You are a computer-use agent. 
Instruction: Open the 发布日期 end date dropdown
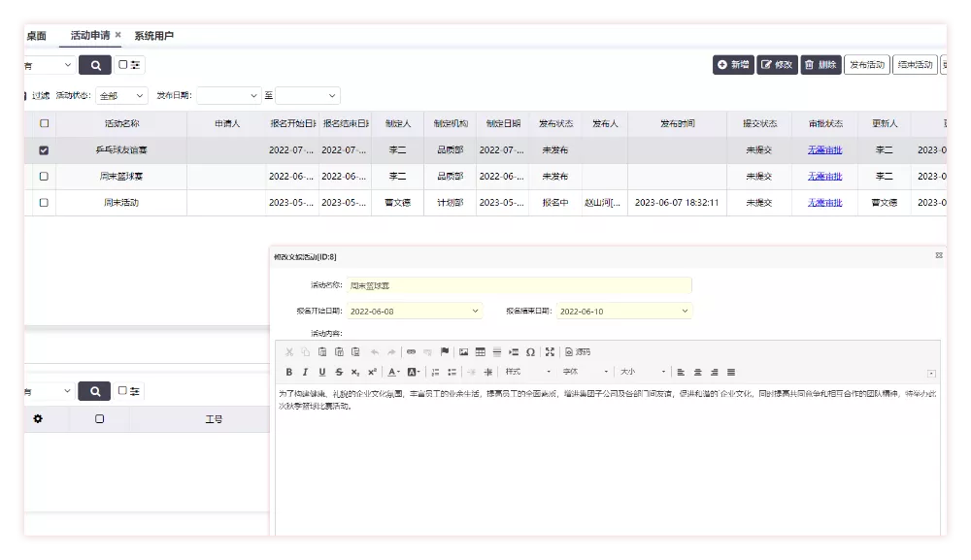[x=308, y=95]
